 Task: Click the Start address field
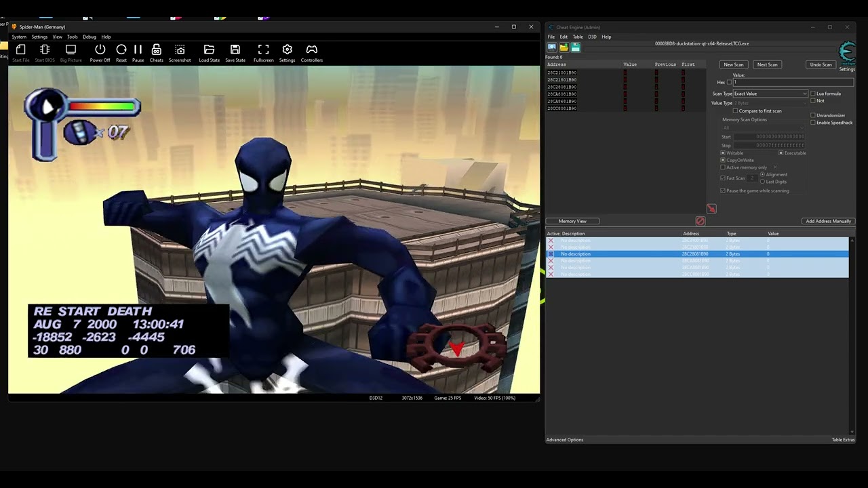[770, 137]
